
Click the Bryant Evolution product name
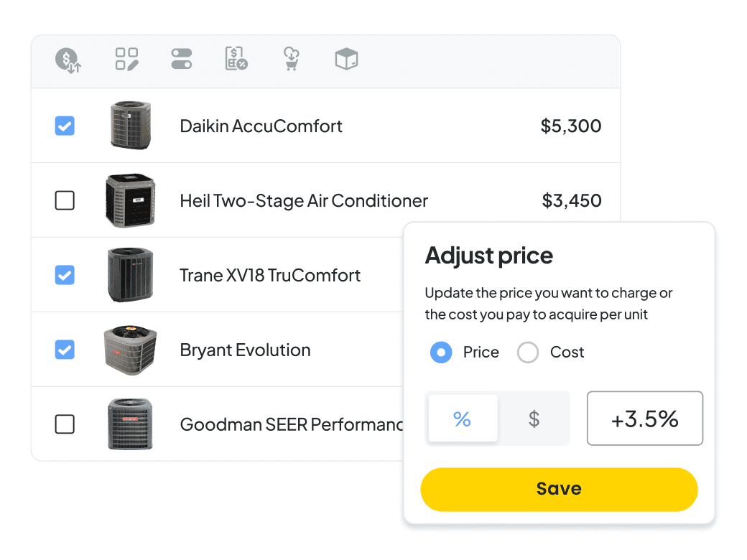[x=246, y=350]
